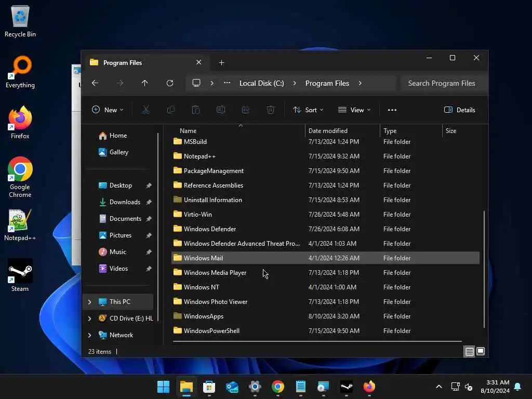The width and height of the screenshot is (532, 399).
Task: Select the Google Chrome desktop shortcut
Action: point(20,177)
